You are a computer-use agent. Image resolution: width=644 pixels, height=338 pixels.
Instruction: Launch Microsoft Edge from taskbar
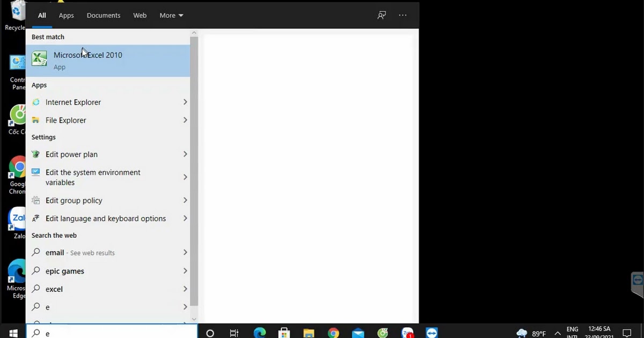click(260, 333)
